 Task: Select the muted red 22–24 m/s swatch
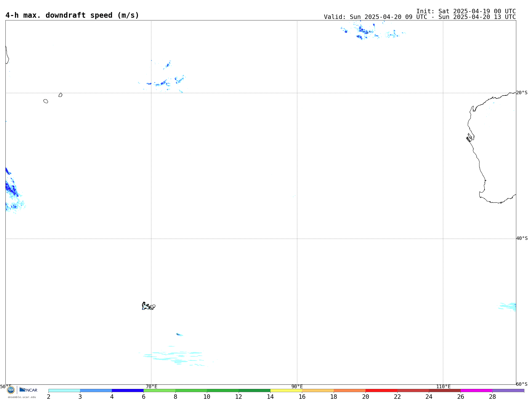click(x=413, y=390)
